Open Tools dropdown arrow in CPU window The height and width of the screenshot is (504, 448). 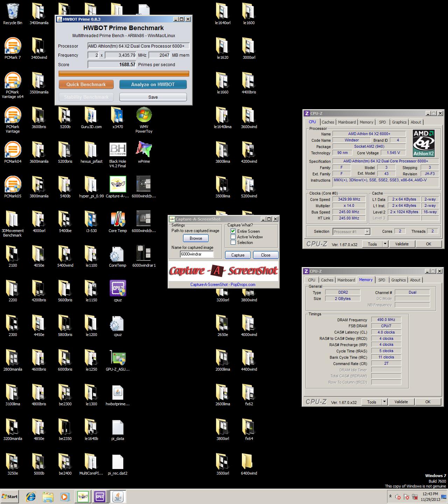[385, 244]
